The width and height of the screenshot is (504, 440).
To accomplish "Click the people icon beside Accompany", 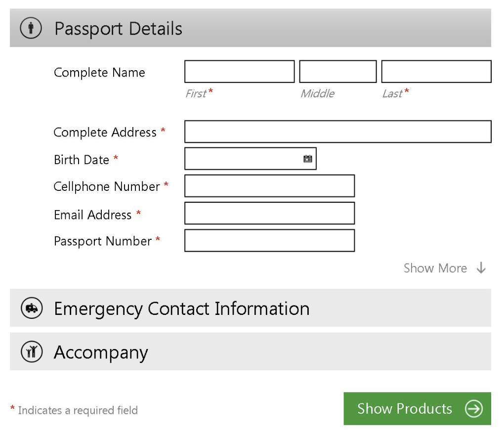I will coord(31,352).
